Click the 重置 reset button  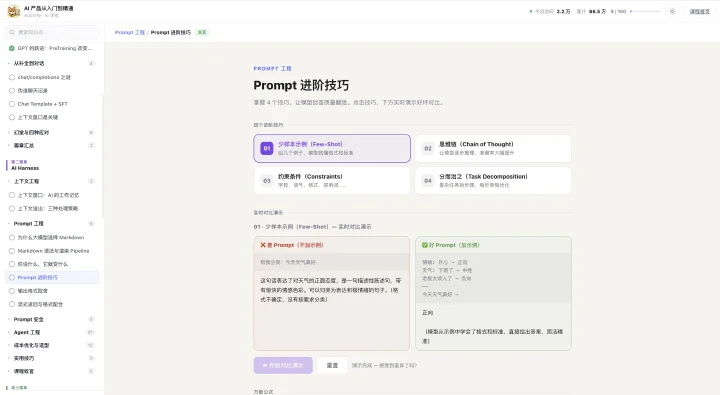(x=332, y=365)
